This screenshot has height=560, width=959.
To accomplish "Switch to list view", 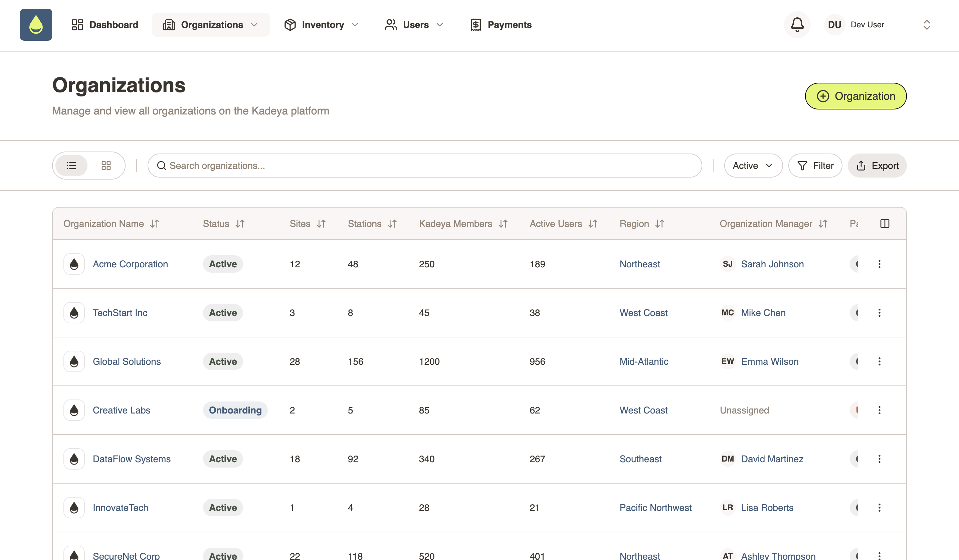I will [71, 166].
